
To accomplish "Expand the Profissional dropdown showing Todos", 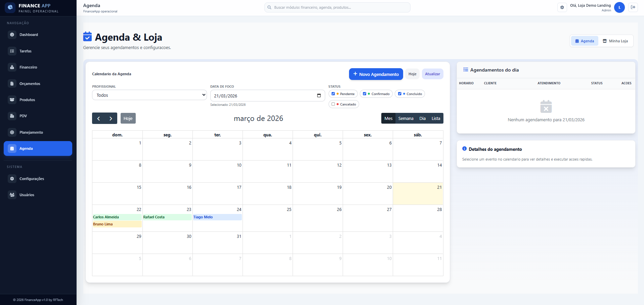I will (x=149, y=95).
